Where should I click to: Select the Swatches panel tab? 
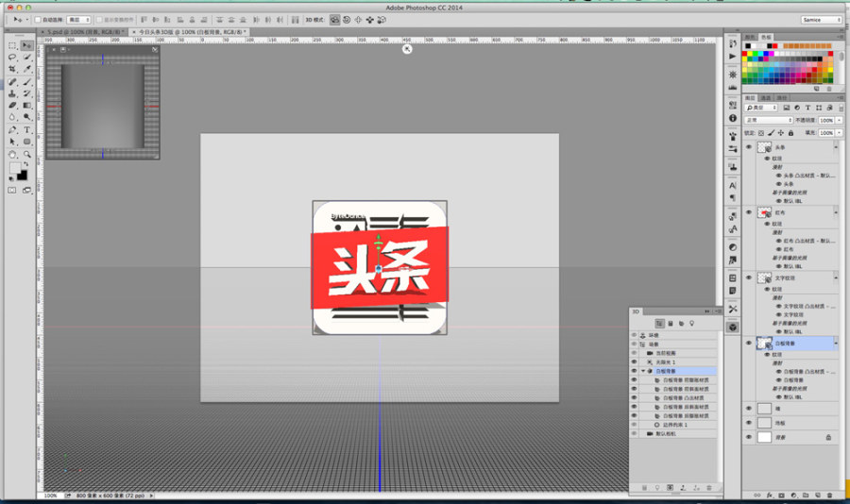click(x=766, y=38)
